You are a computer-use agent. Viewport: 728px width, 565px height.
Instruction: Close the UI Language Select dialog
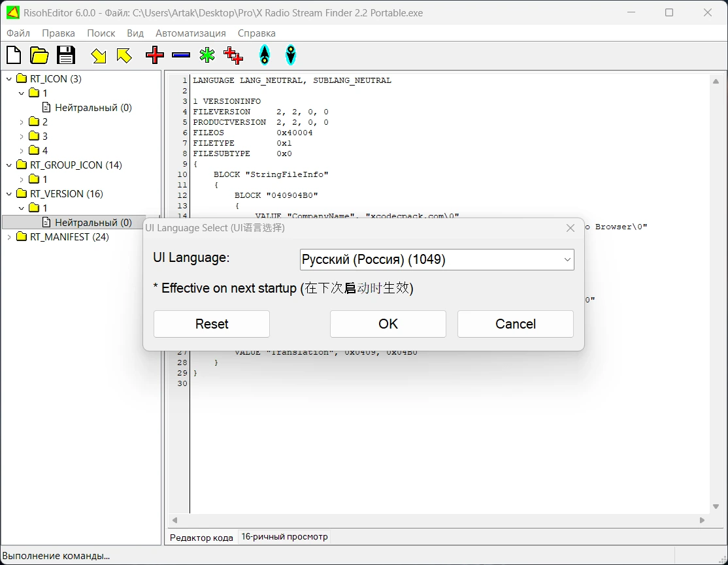coord(571,228)
